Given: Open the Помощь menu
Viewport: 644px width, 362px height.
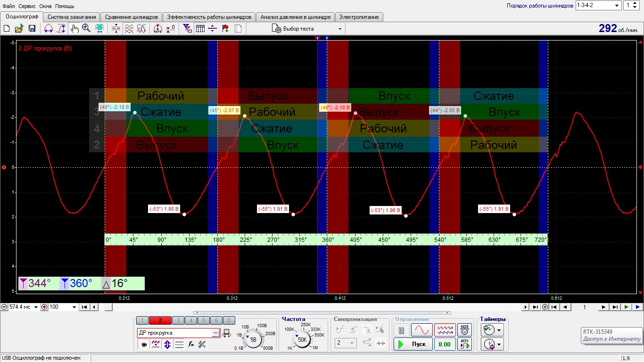Looking at the screenshot, I should coord(65,6).
